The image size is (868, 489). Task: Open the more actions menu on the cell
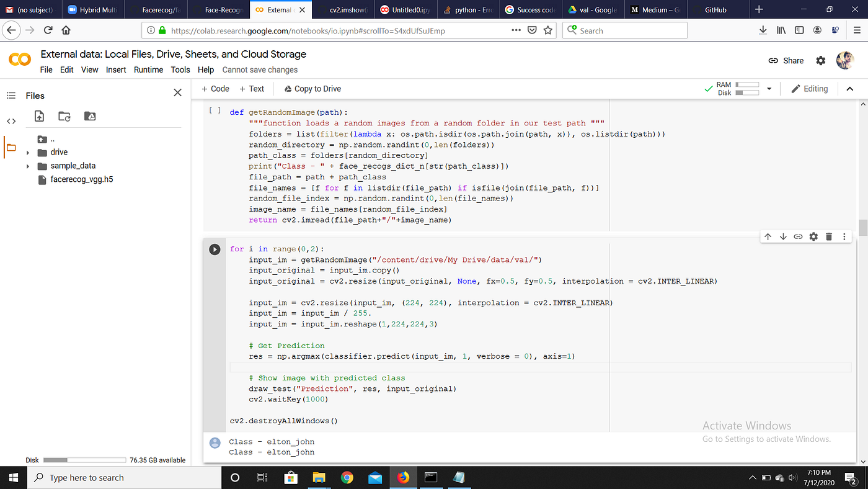click(844, 236)
